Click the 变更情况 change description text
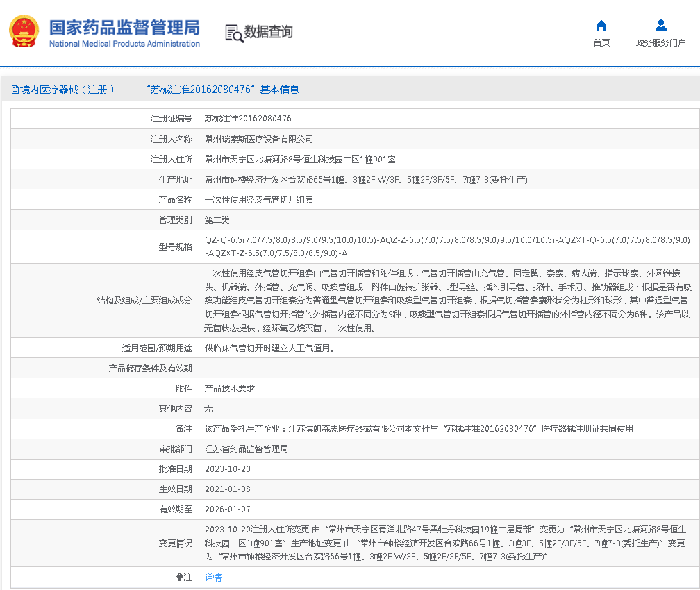Image resolution: width=700 pixels, height=590 pixels. click(445, 543)
